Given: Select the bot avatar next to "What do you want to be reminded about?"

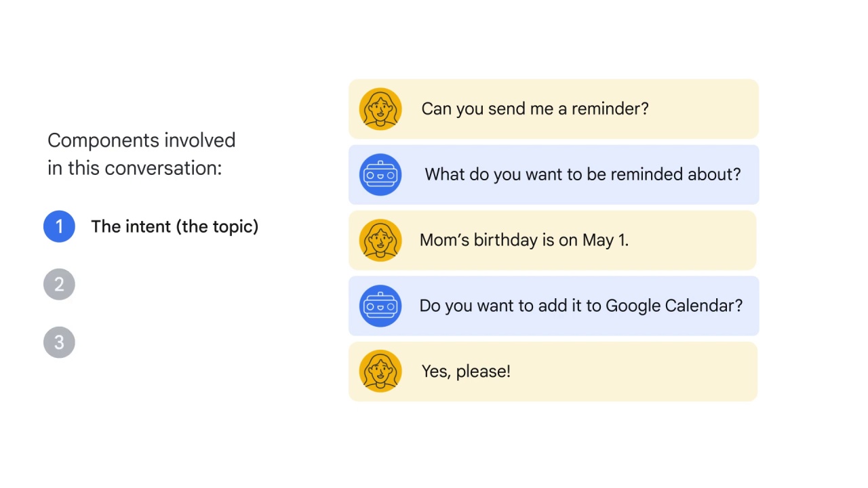Looking at the screenshot, I should [380, 175].
